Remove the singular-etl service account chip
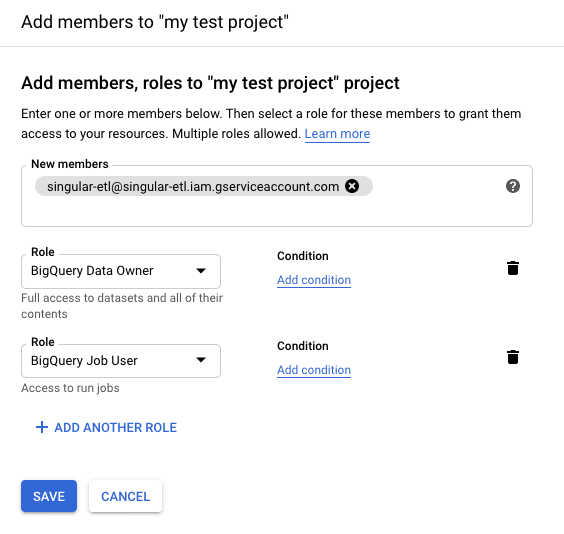 pos(352,186)
